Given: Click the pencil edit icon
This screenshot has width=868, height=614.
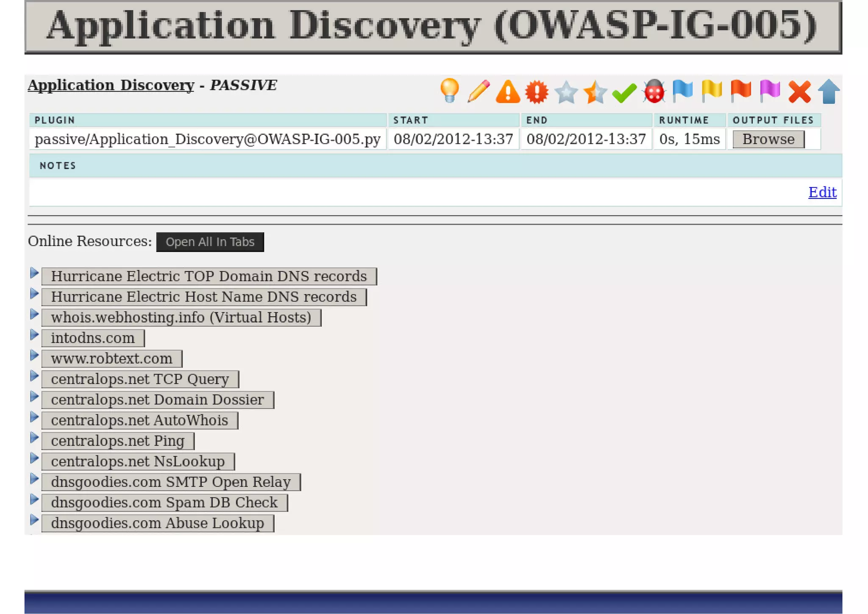Looking at the screenshot, I should [479, 91].
